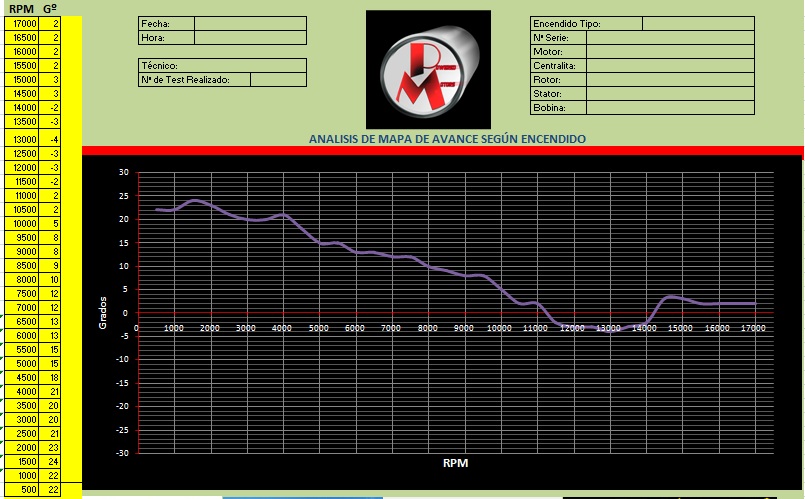805x499 pixels.
Task: Click the Motor input cell
Action: click(670, 51)
